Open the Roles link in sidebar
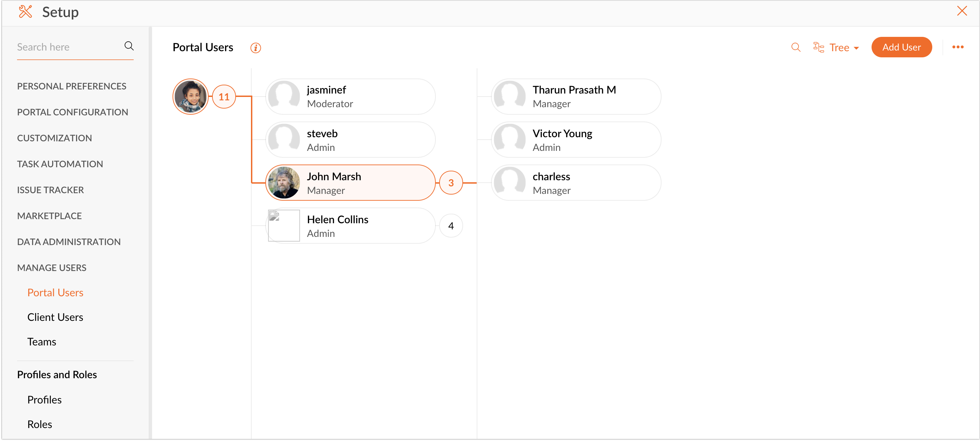980x441 pixels. click(40, 424)
